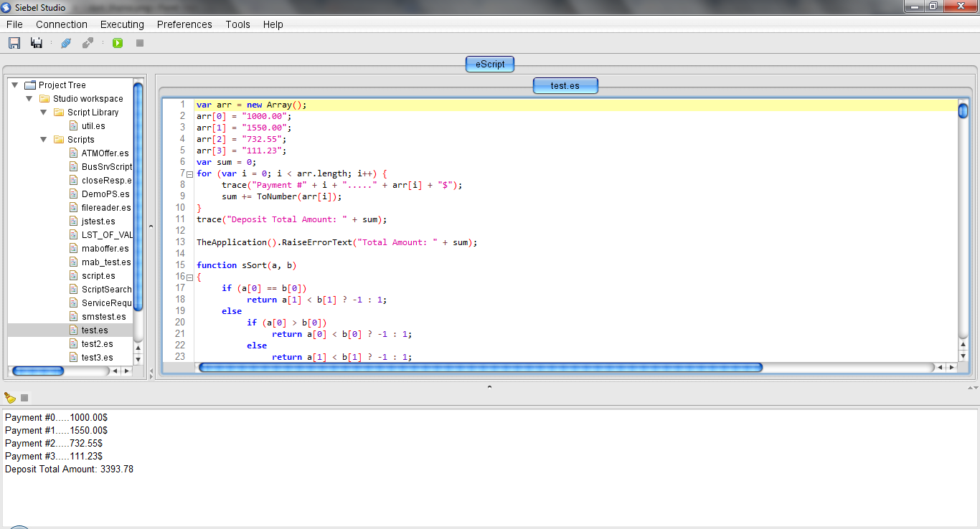Image resolution: width=980 pixels, height=529 pixels.
Task: Click the 'var sum = 0;' line
Action: (227, 162)
